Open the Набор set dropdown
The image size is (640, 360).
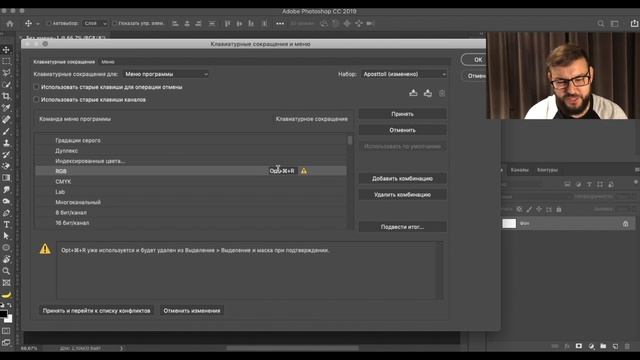pyautogui.click(x=404, y=74)
